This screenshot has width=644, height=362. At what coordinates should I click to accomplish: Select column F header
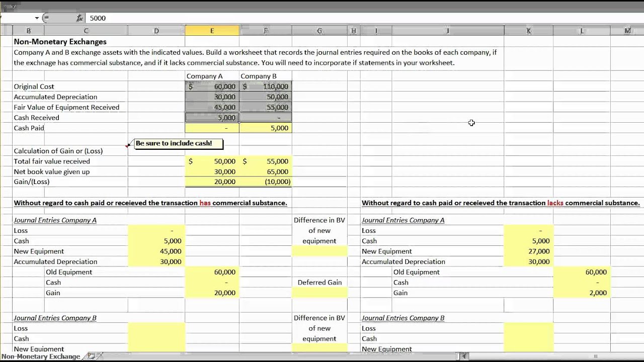click(x=266, y=31)
